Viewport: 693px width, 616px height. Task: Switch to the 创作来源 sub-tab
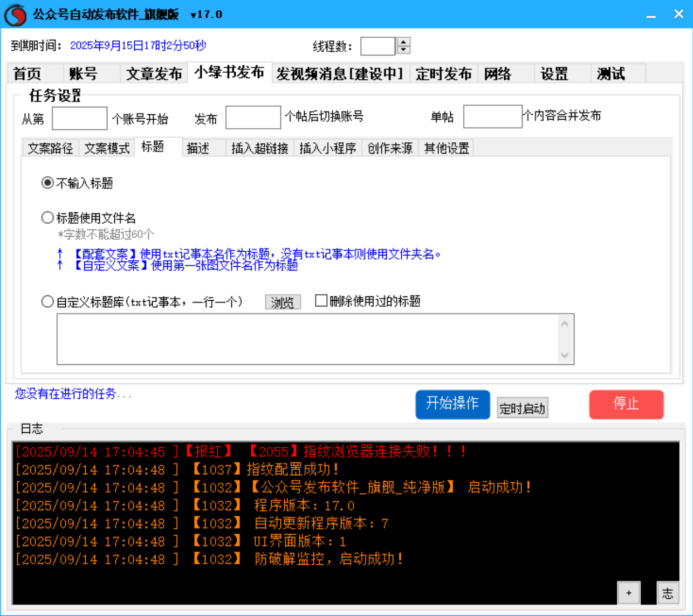pos(389,147)
